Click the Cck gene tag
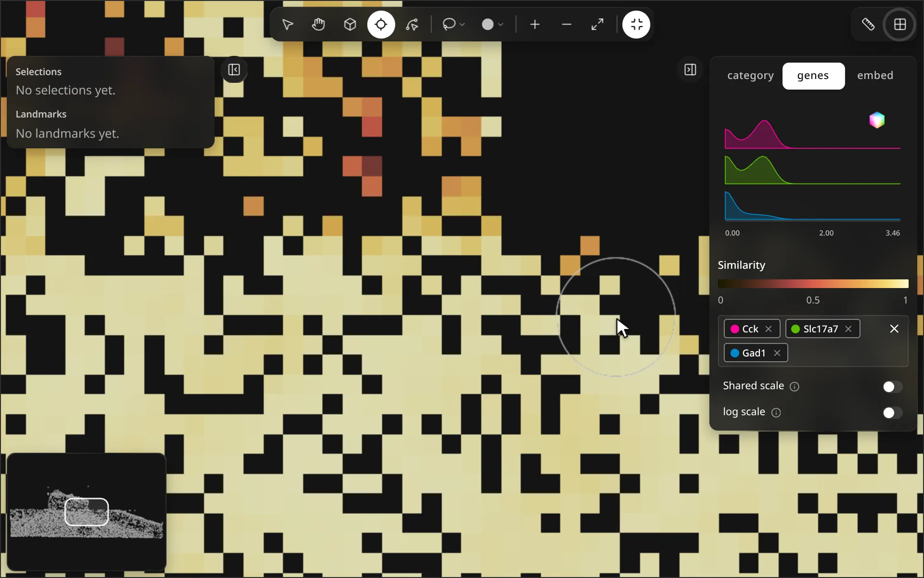Image resolution: width=924 pixels, height=578 pixels. tap(752, 329)
